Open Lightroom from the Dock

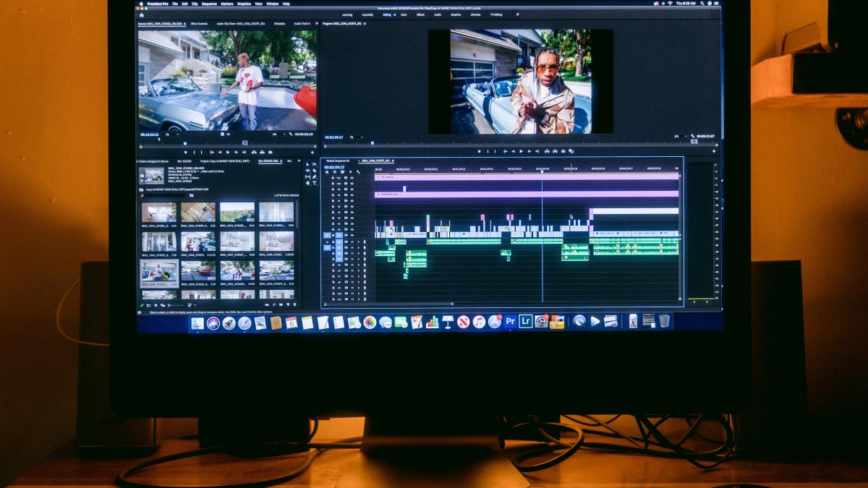525,322
